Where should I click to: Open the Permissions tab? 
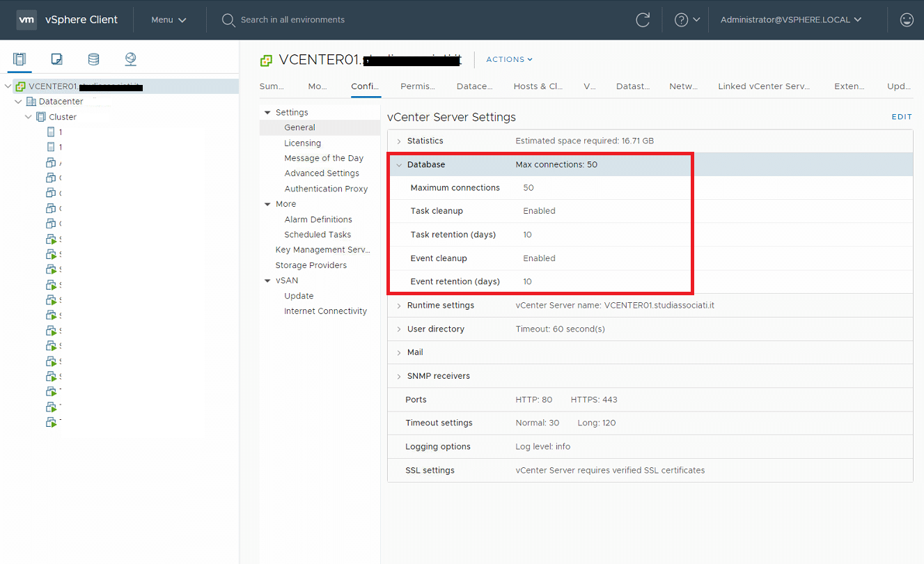click(418, 86)
